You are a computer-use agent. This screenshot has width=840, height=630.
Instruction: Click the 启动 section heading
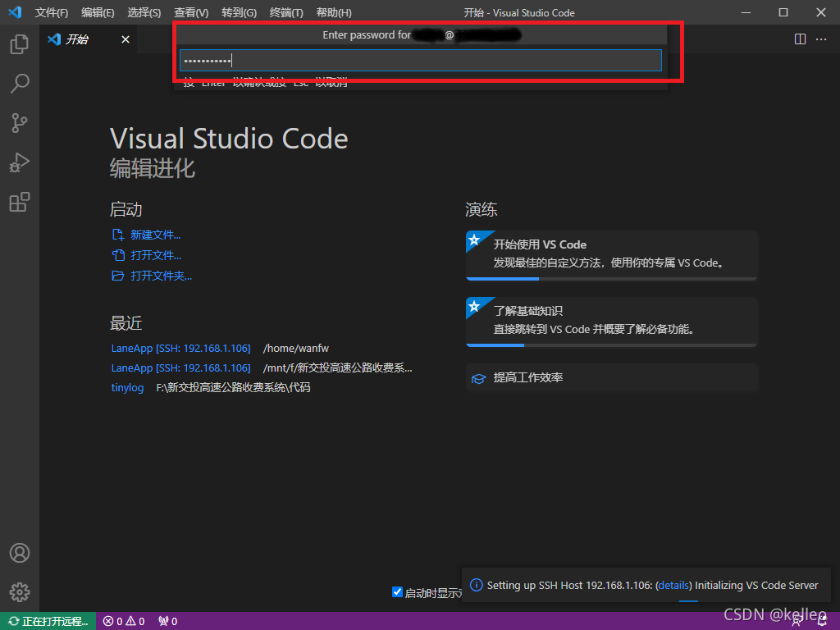point(126,209)
